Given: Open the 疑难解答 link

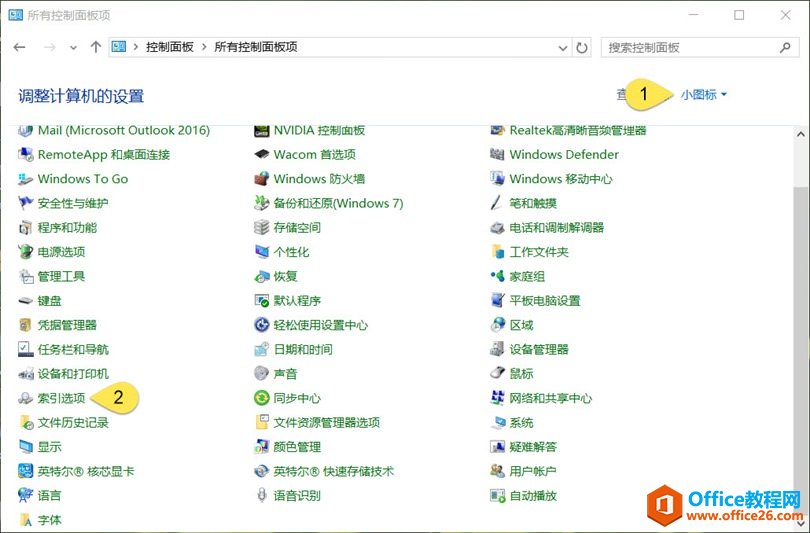Looking at the screenshot, I should pyautogui.click(x=533, y=447).
